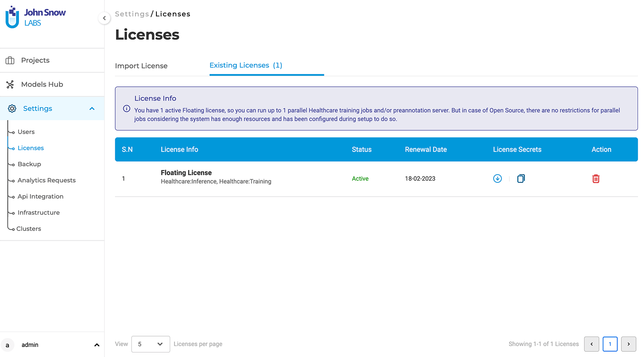
Task: Open the Licenses settings page
Action: tap(31, 148)
